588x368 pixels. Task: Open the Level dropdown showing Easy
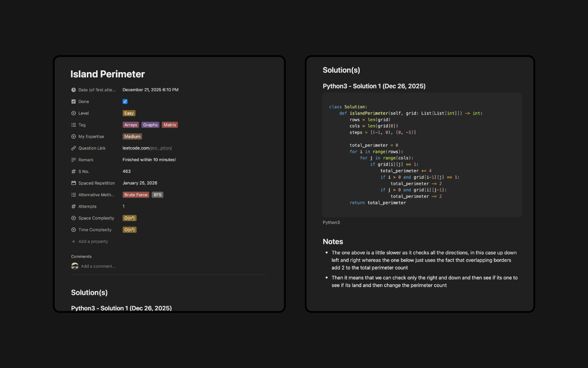pyautogui.click(x=129, y=113)
